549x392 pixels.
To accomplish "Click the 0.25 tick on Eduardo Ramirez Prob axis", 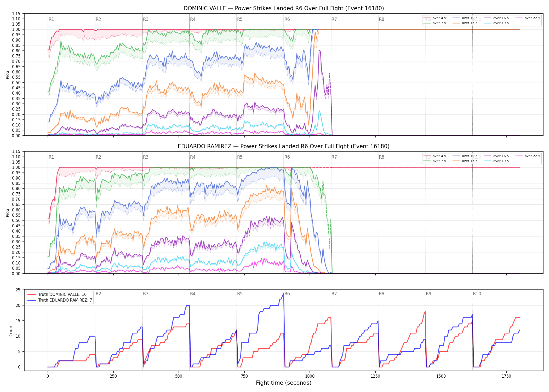I will [x=16, y=247].
